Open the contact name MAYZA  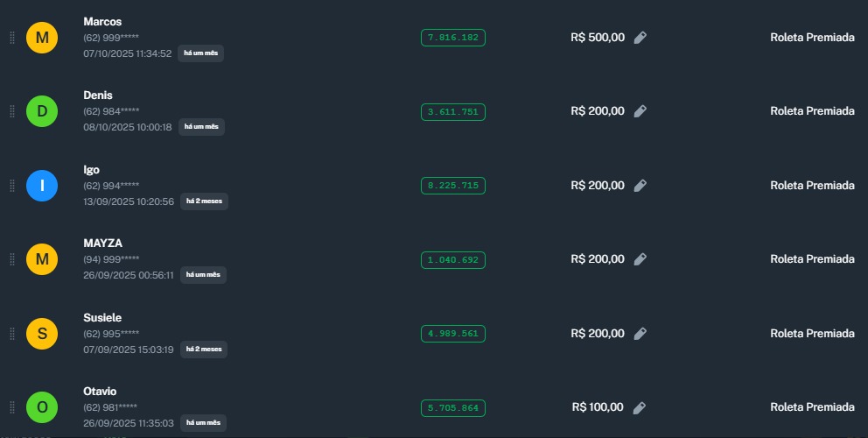(102, 243)
